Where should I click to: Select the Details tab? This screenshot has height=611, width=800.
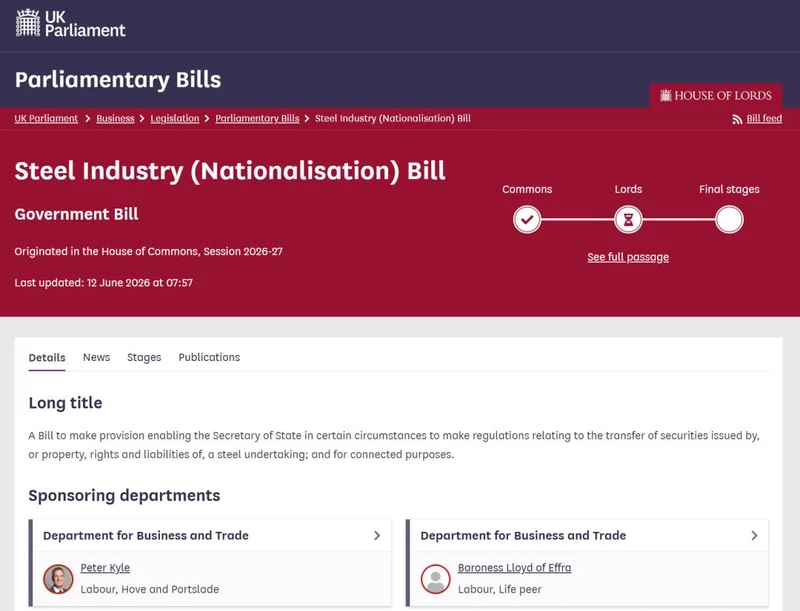click(x=47, y=358)
